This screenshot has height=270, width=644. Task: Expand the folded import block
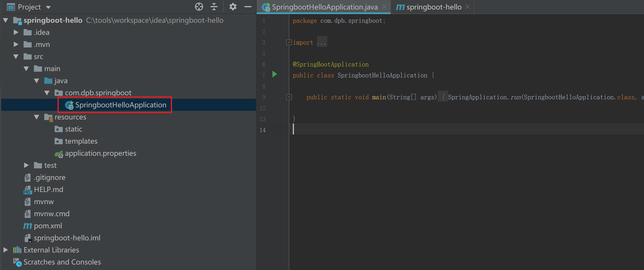(289, 42)
